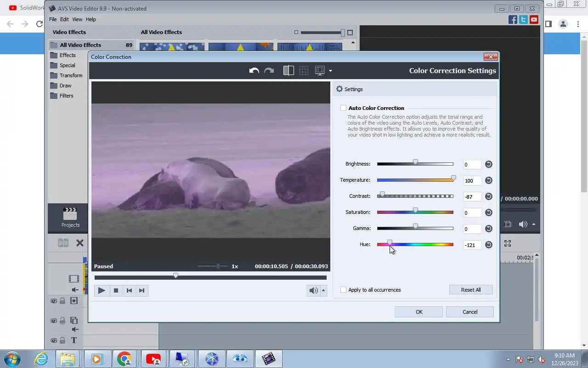Reset the Hue value
588x368 pixels.
click(489, 245)
